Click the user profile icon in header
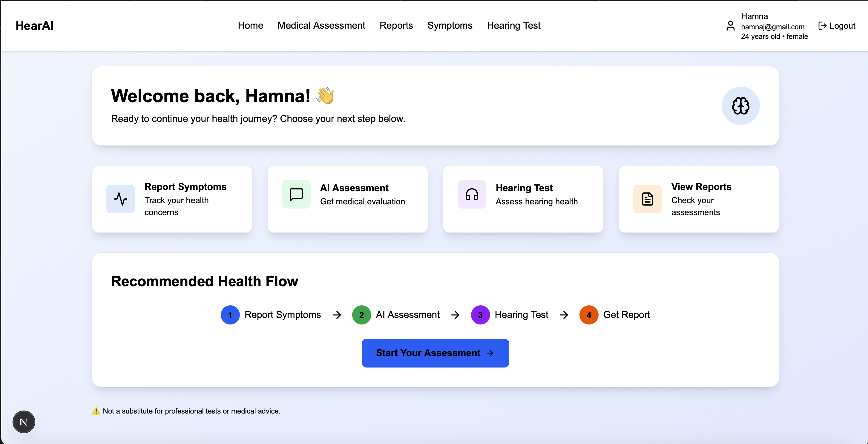Viewport: 868px width, 444px height. [730, 26]
